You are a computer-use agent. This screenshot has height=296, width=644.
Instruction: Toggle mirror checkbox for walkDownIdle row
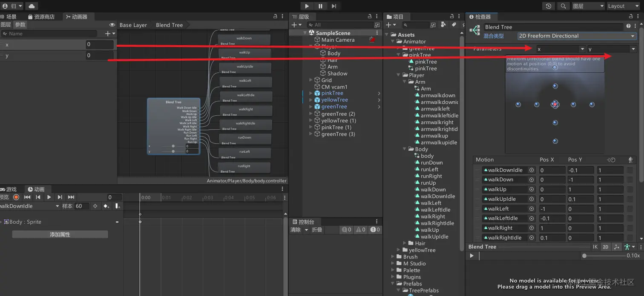[x=630, y=170]
